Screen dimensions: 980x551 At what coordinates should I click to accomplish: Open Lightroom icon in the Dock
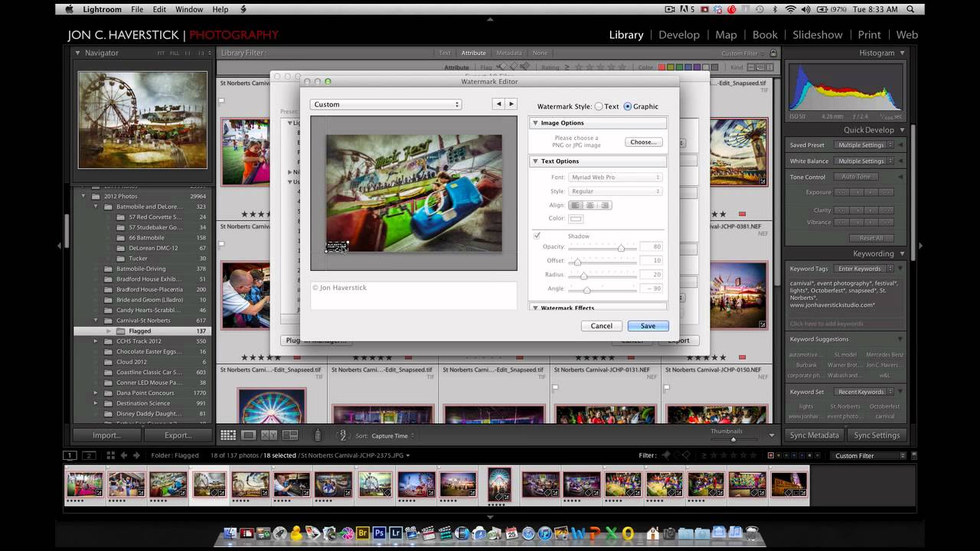point(396,533)
